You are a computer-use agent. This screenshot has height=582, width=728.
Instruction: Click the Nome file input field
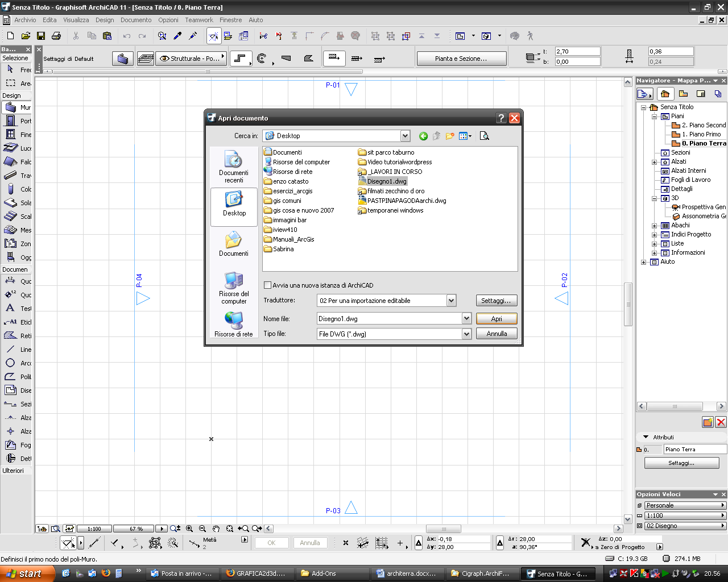point(389,319)
